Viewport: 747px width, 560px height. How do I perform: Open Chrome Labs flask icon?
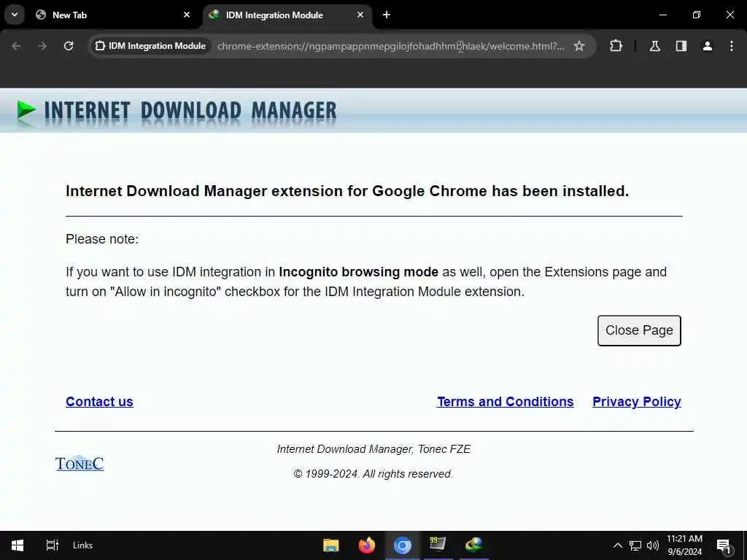654,46
